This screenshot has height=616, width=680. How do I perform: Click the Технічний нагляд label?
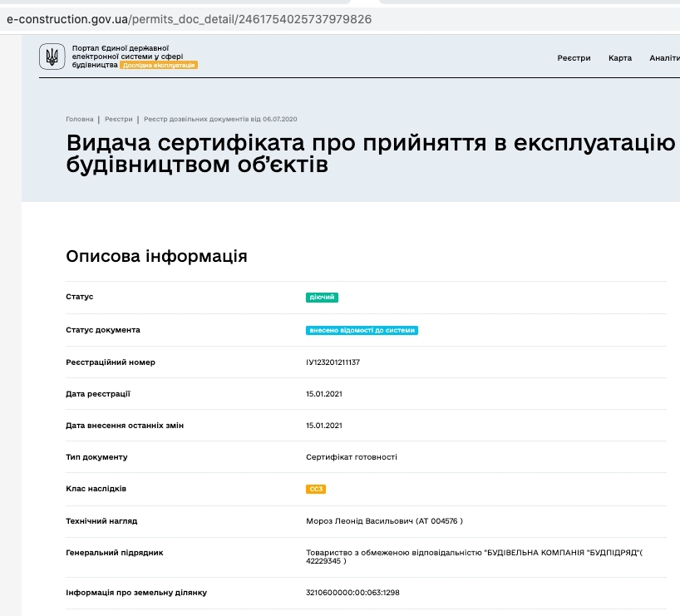(x=101, y=521)
